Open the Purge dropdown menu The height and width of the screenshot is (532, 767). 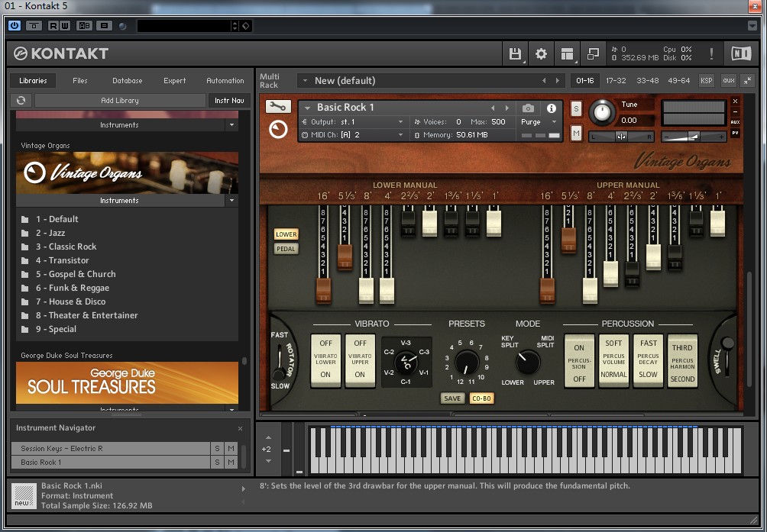[554, 121]
